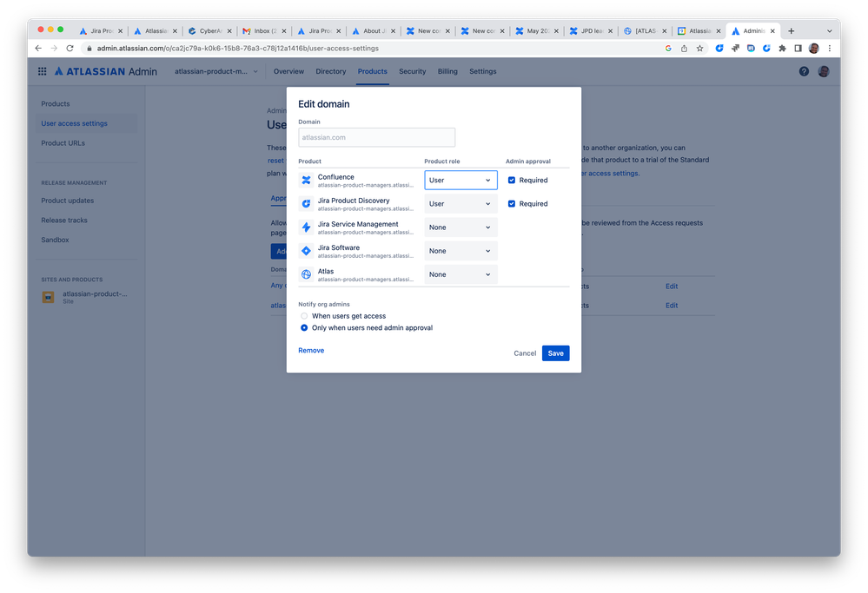Open a new browser tab with plus

pos(791,31)
